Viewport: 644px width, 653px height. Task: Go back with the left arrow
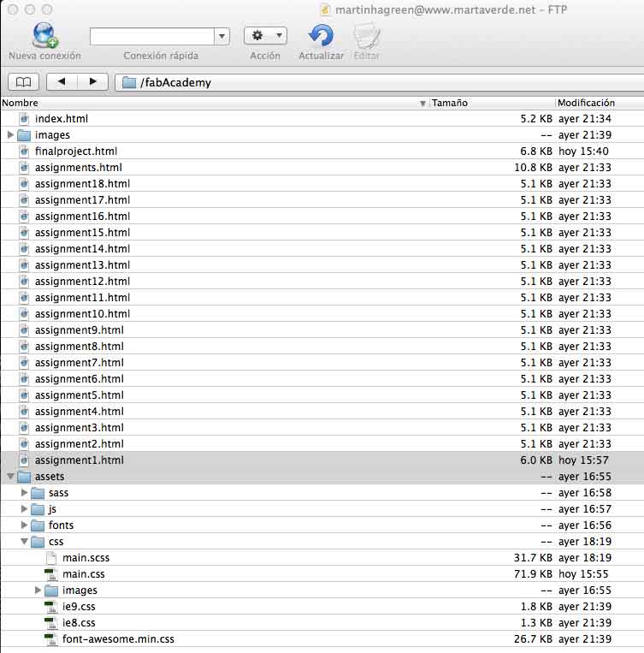[62, 82]
